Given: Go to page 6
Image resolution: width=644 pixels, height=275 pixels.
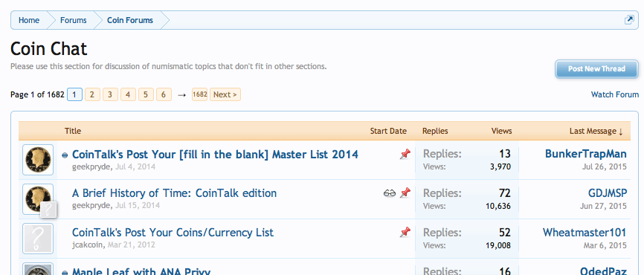Looking at the screenshot, I should [164, 94].
